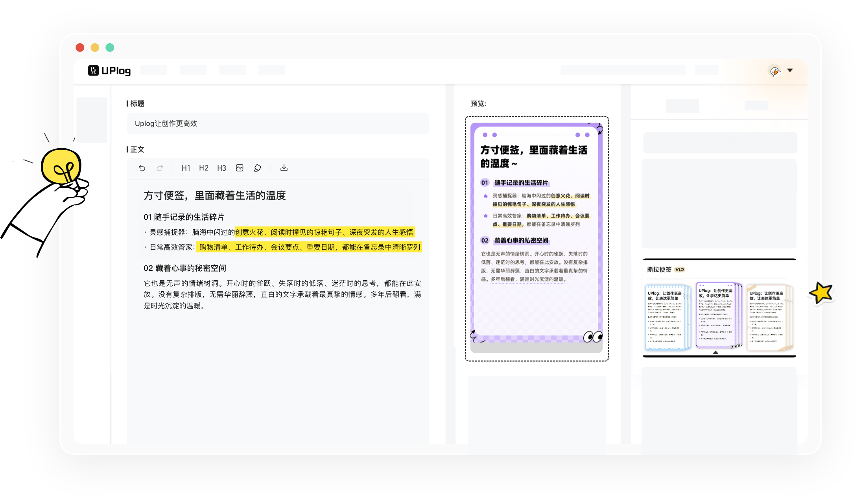Select the highlighter marker tool
The image size is (863, 504).
(257, 168)
